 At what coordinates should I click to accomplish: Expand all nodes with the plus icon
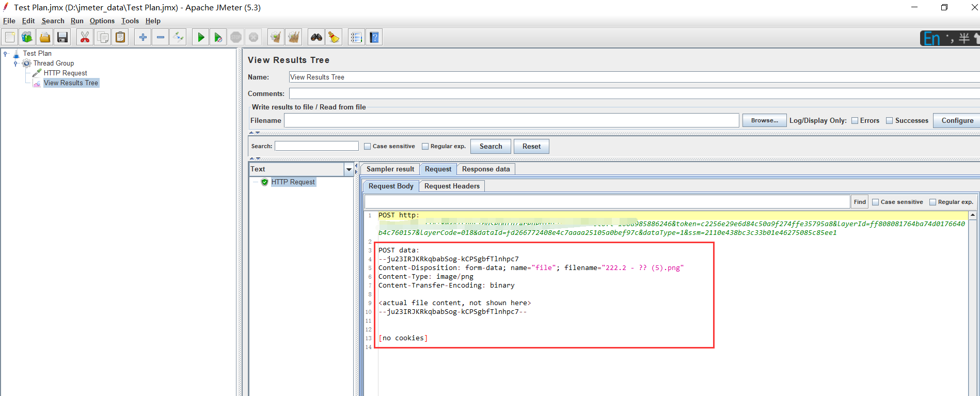[143, 37]
